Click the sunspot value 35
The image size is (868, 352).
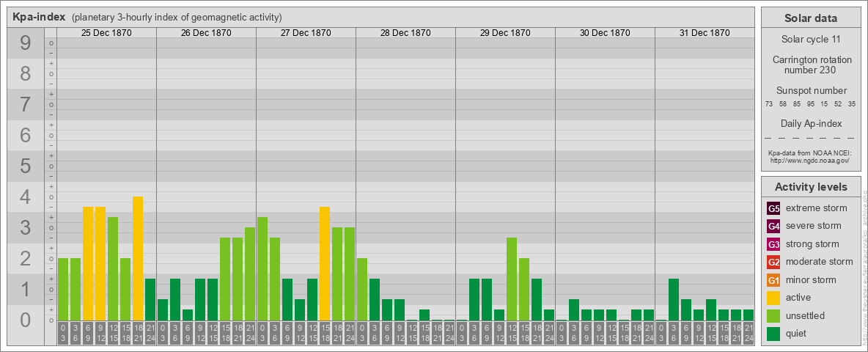[x=852, y=104]
